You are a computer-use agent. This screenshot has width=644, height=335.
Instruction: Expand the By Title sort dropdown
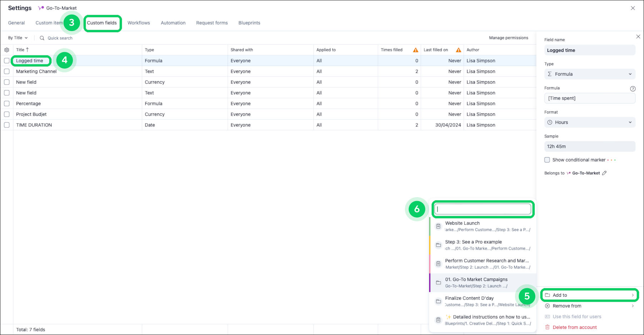[x=18, y=38]
